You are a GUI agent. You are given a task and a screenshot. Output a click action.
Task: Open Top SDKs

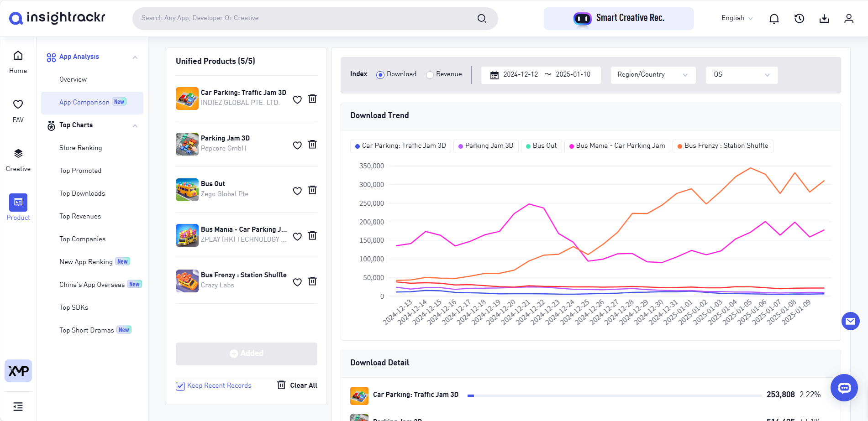pos(74,307)
